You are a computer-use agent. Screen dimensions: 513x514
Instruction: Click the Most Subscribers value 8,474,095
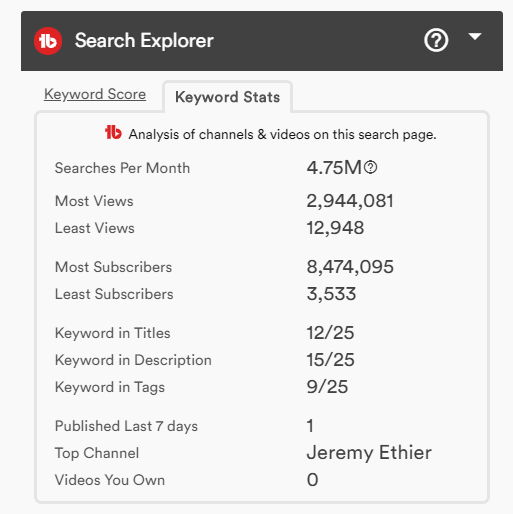[x=350, y=267]
